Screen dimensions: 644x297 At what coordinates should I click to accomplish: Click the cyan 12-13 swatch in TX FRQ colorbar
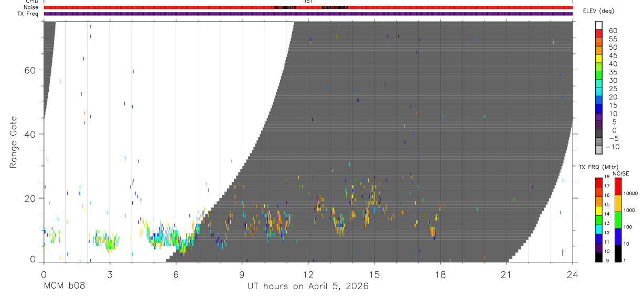coord(599,228)
